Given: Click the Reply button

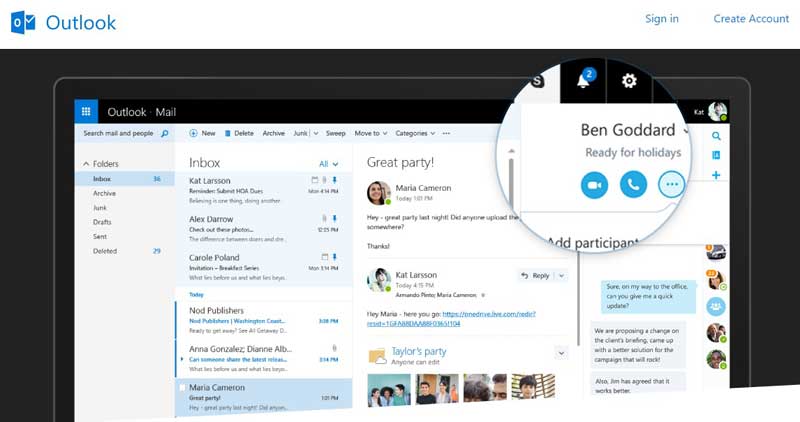Looking at the screenshot, I should [x=535, y=276].
